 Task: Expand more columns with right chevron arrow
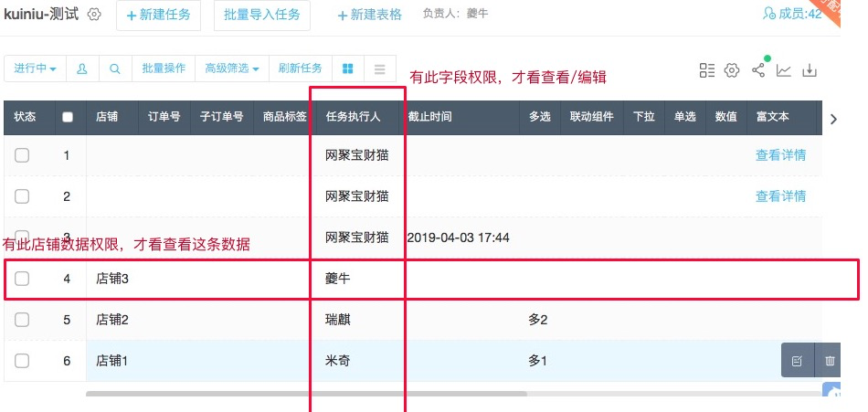pyautogui.click(x=832, y=117)
